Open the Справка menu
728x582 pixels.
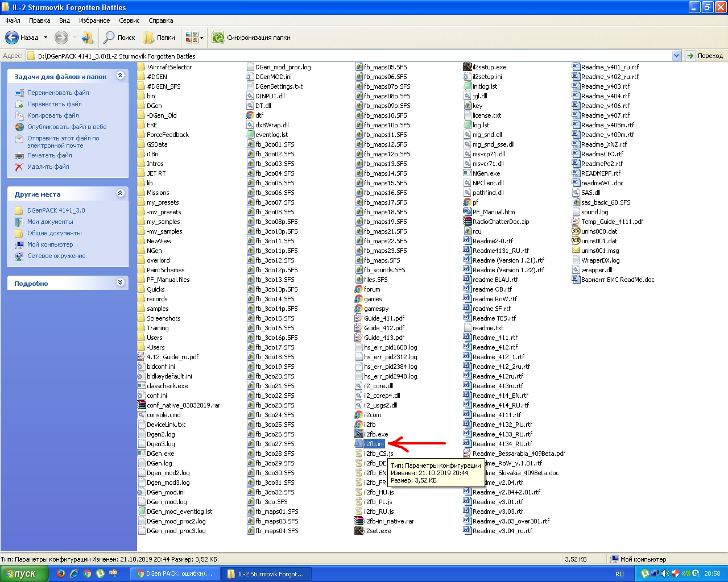pos(161,20)
